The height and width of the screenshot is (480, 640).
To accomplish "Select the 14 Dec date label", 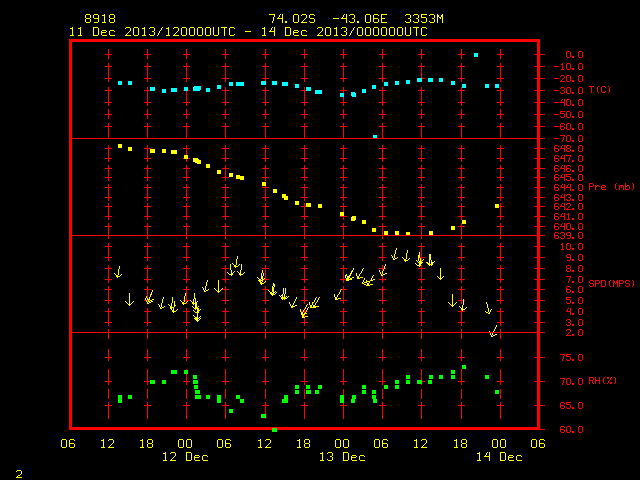I will [x=499, y=457].
